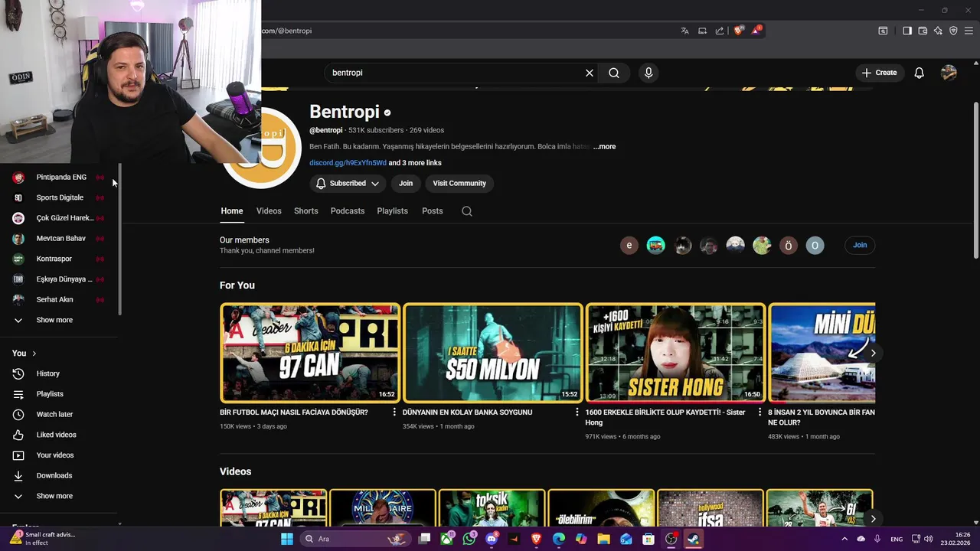Open Sports Digitale subscription
The image size is (980, 551).
pyautogui.click(x=59, y=197)
